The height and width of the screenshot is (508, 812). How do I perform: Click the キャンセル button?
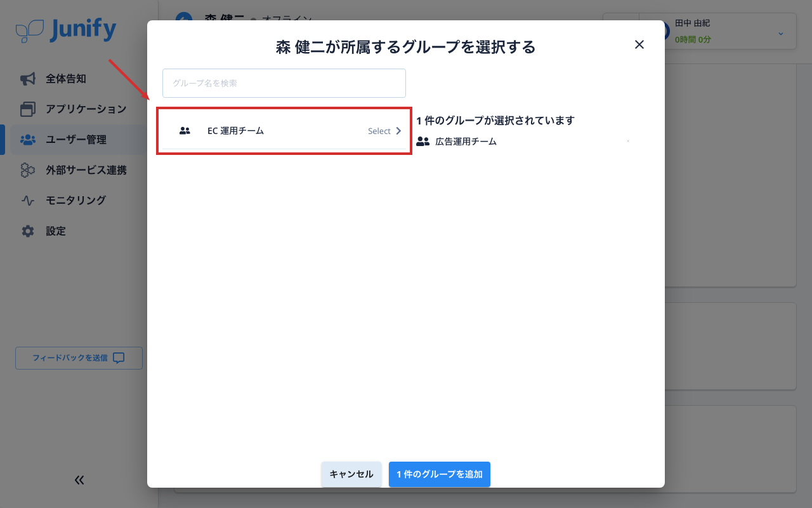point(351,474)
